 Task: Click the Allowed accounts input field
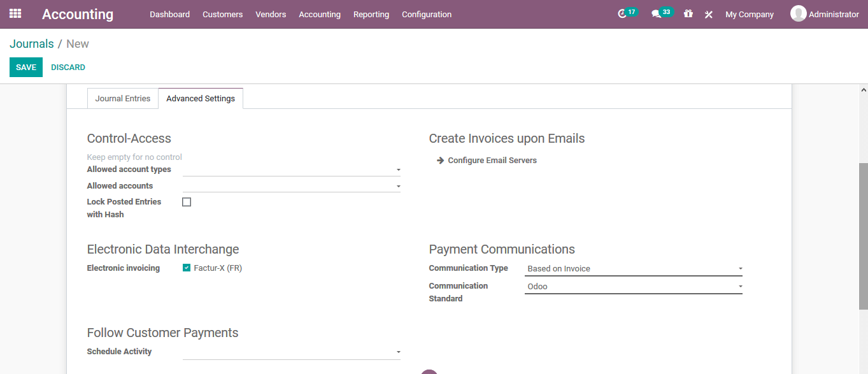(287, 185)
